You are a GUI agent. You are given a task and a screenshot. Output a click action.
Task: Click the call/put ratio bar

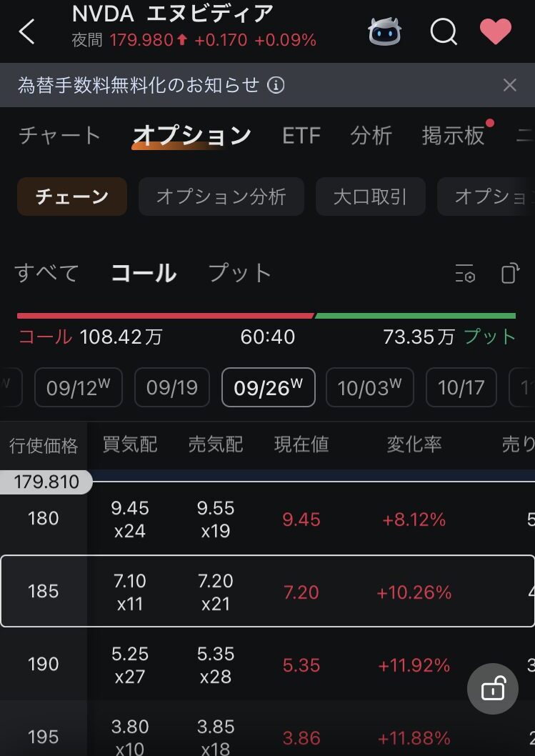point(266,316)
